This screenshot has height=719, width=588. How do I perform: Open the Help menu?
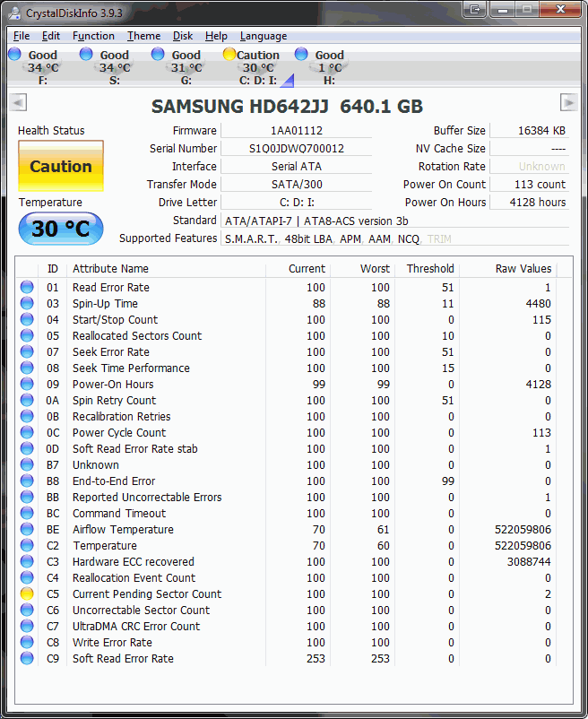tap(216, 36)
